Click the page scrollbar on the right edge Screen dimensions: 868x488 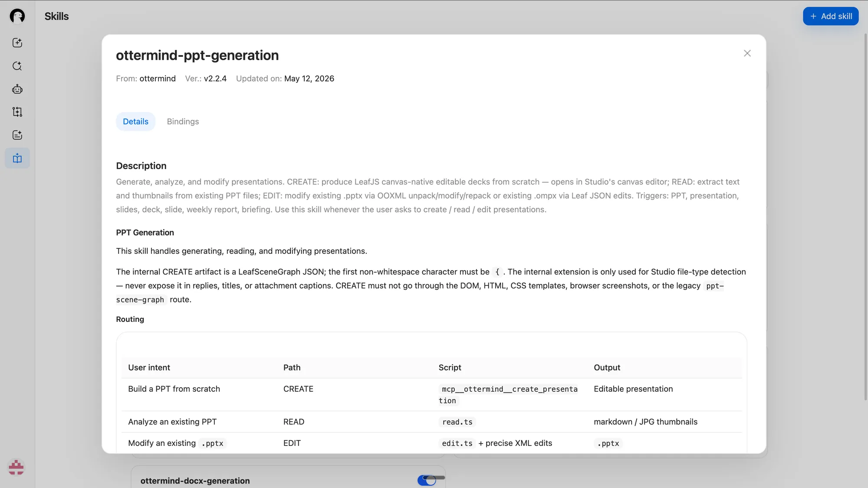865,217
